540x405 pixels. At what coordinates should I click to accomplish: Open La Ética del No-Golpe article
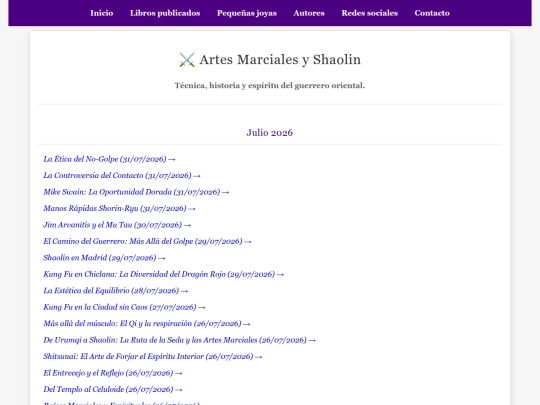point(109,159)
